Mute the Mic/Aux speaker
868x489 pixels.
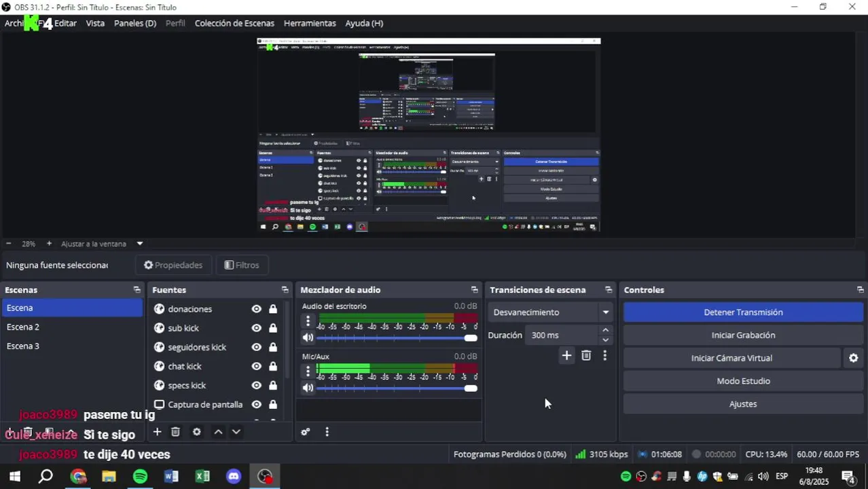(308, 388)
